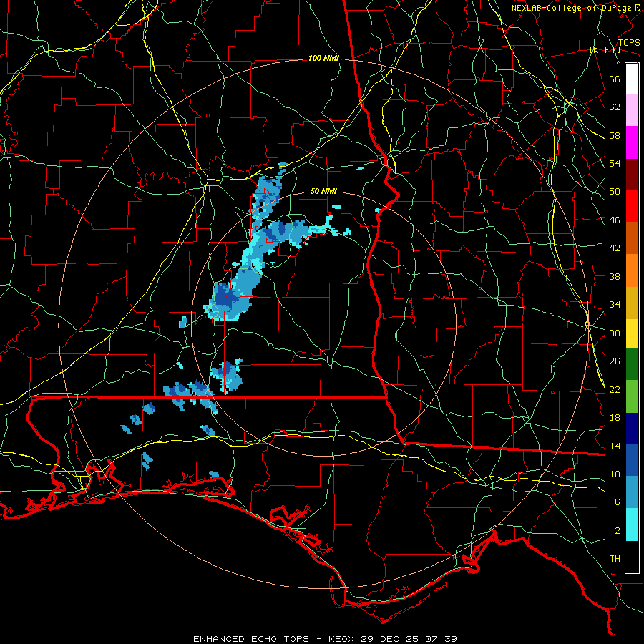644x644 pixels.
Task: Select the 18 legend value
Action: pos(615,418)
